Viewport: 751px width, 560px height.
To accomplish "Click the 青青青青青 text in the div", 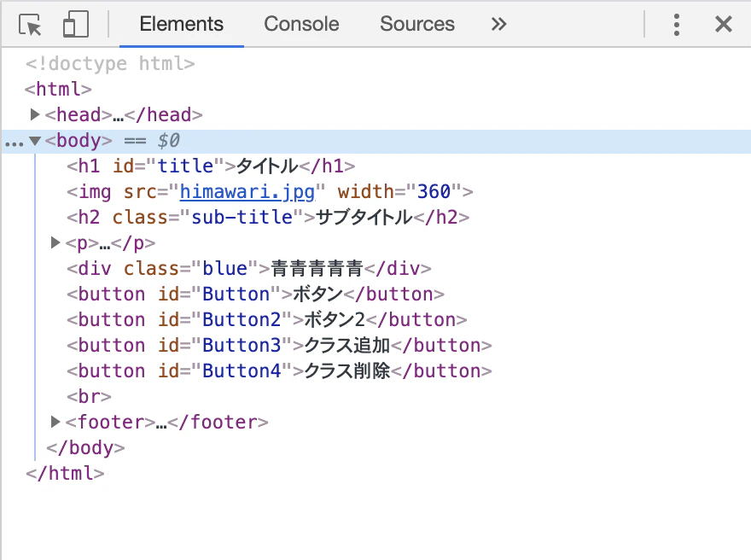I will (x=317, y=268).
